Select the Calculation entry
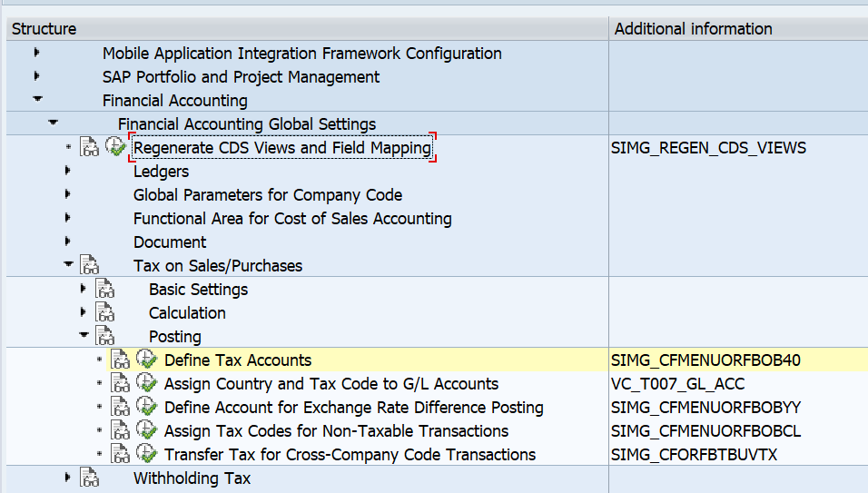Viewport: 868px width, 493px height. coord(187,313)
